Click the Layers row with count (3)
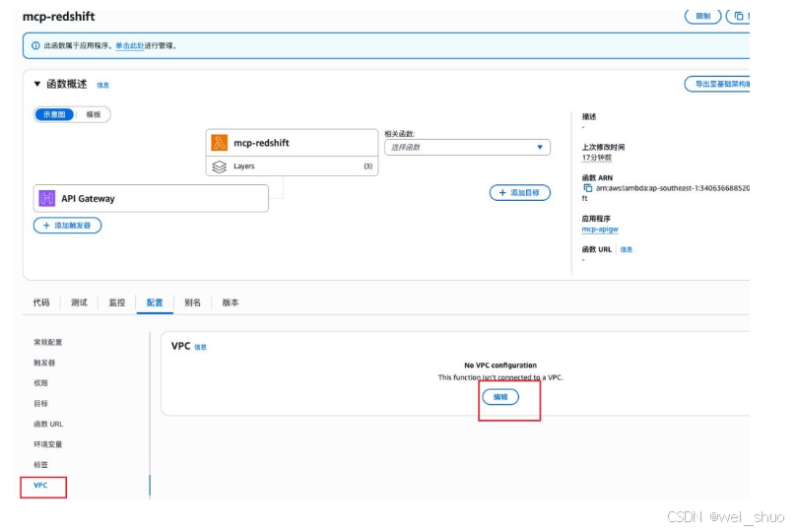Screen dimensions: 796x532 pos(292,166)
